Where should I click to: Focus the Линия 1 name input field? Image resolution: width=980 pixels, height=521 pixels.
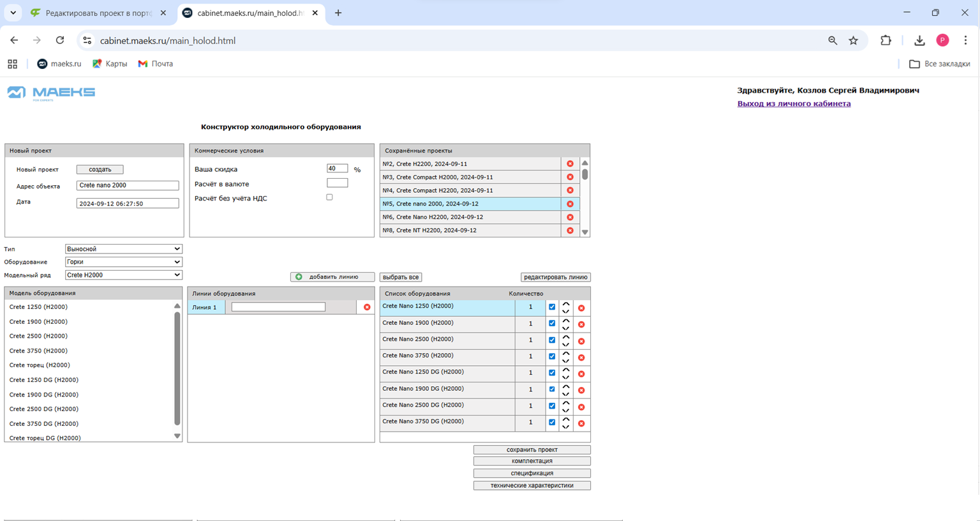(278, 307)
